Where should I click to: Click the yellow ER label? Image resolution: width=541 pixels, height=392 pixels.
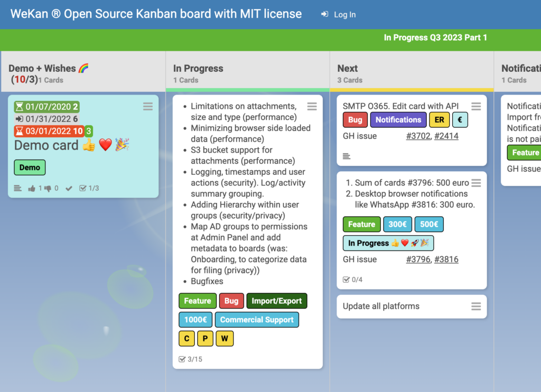coord(440,120)
